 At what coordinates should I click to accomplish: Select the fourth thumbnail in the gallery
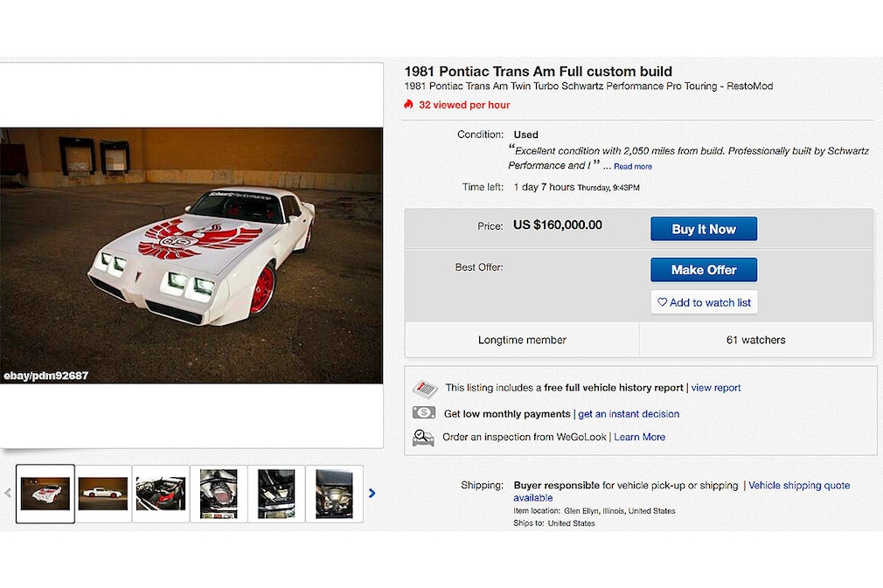(x=218, y=494)
